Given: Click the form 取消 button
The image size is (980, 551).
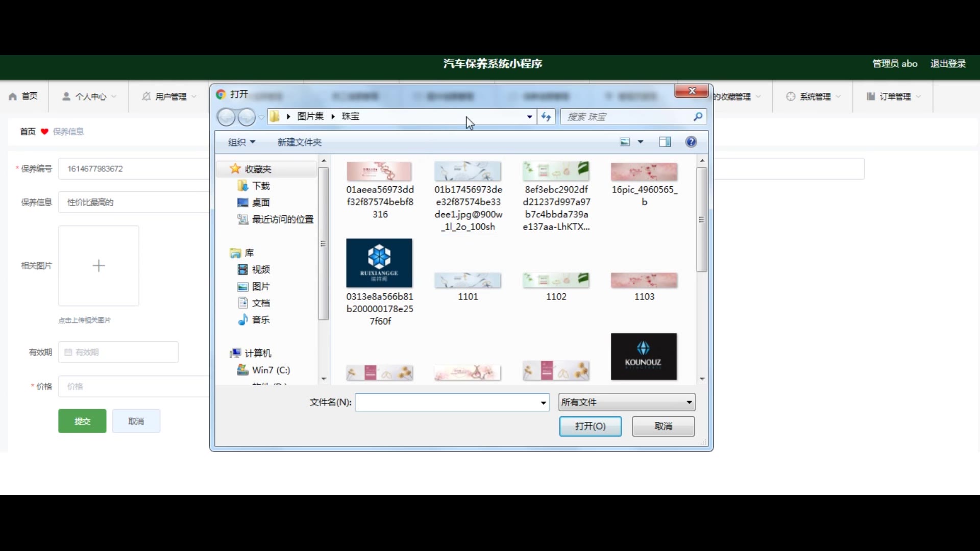Looking at the screenshot, I should 136,421.
